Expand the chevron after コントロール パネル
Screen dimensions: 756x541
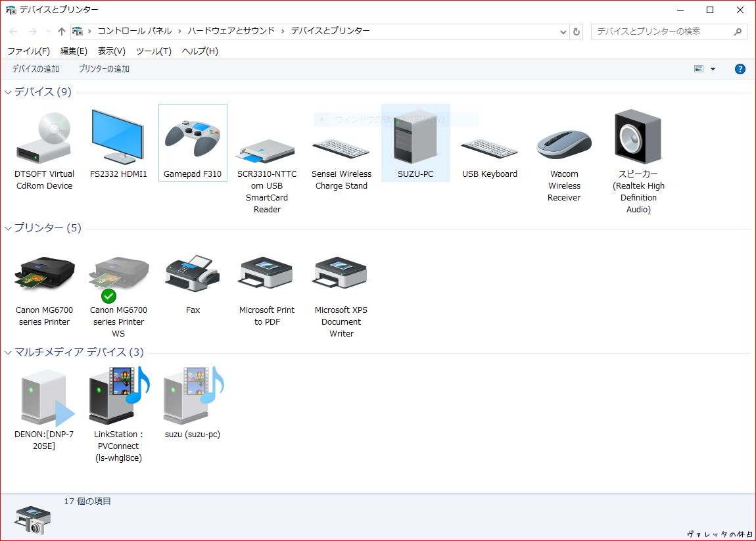tap(179, 32)
